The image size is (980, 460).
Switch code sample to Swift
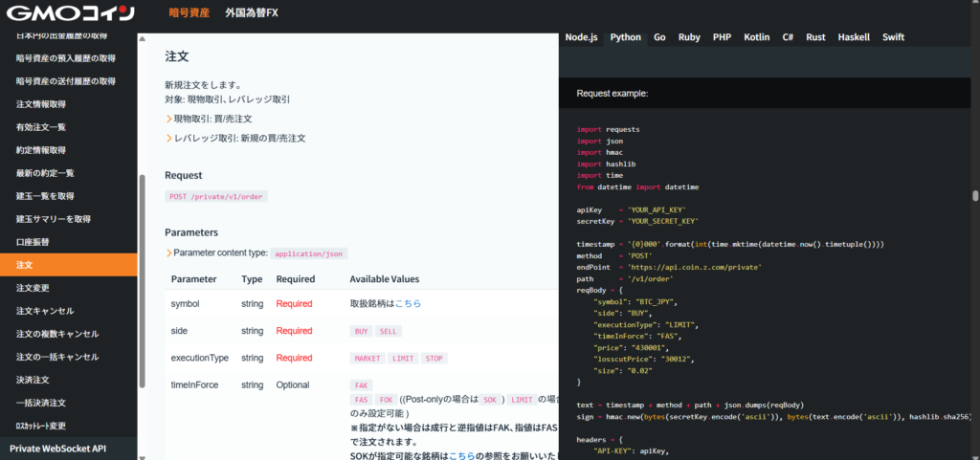(893, 37)
